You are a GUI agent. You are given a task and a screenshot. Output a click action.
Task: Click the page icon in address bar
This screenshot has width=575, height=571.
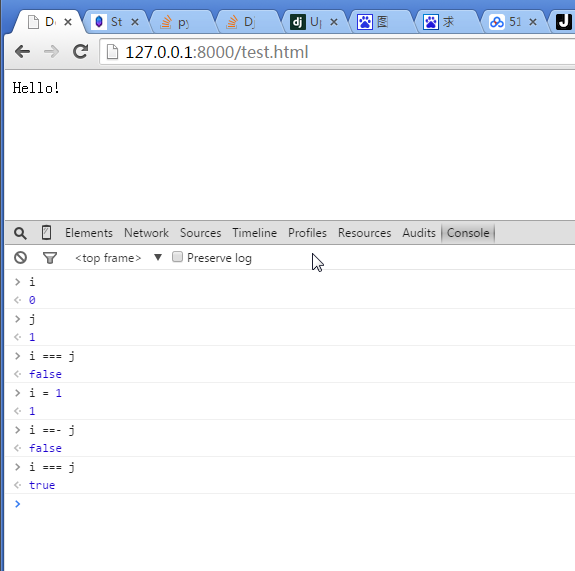112,52
